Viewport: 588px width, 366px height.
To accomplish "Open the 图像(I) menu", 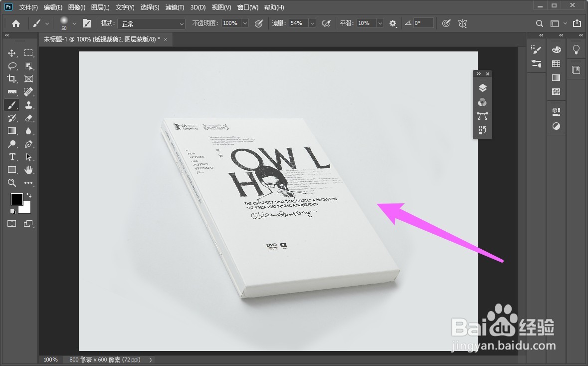I will [x=77, y=7].
